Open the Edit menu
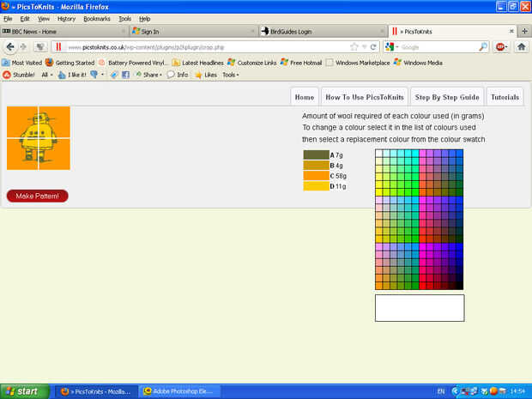 25,19
